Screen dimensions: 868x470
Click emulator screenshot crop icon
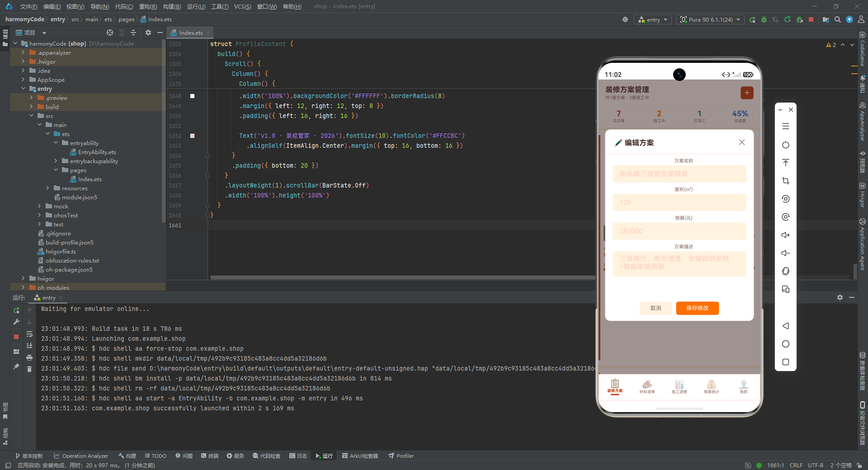click(x=786, y=181)
